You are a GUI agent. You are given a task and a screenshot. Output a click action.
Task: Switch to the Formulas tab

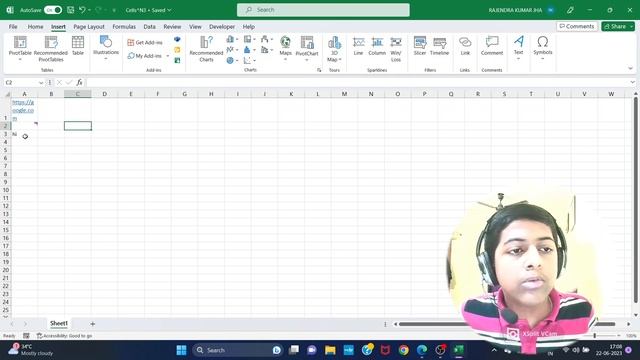pos(124,27)
